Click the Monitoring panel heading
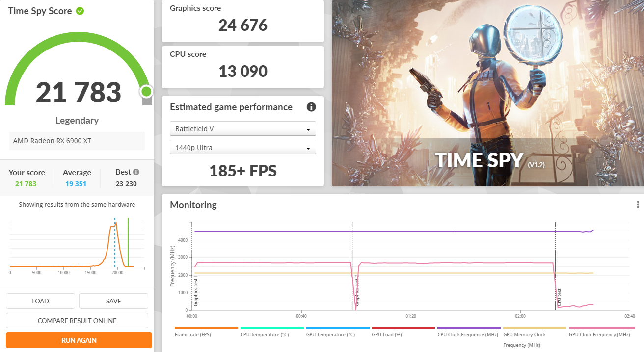This screenshot has width=644, height=352. (x=193, y=205)
